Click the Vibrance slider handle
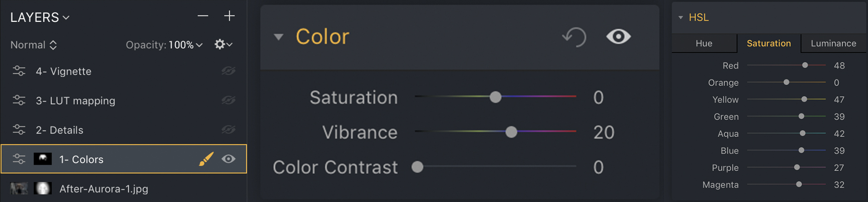Screen dimensions: 868x202 511,132
